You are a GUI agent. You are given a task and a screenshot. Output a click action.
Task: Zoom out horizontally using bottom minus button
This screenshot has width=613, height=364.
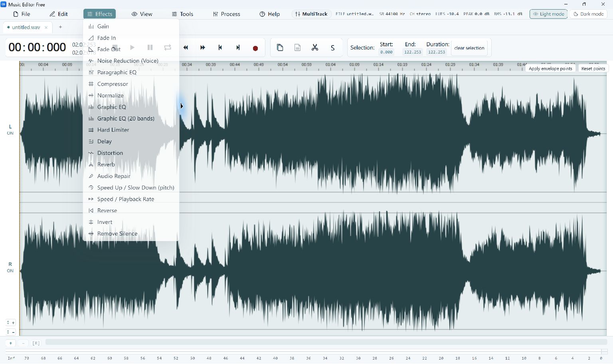pyautogui.click(x=23, y=343)
